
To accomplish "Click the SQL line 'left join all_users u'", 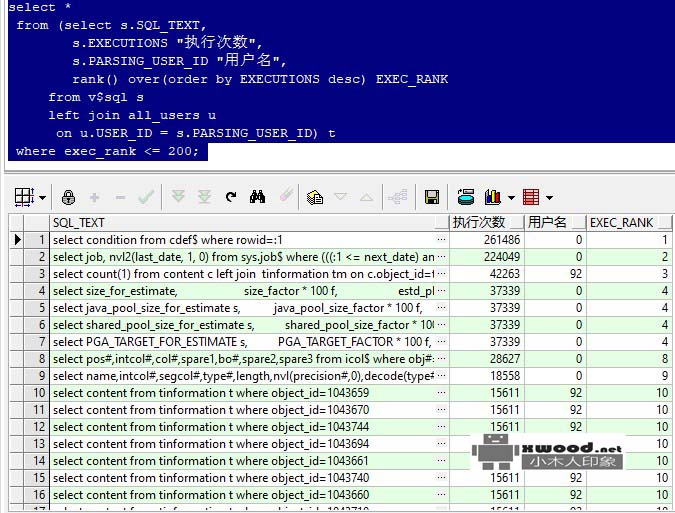I will click(x=132, y=115).
